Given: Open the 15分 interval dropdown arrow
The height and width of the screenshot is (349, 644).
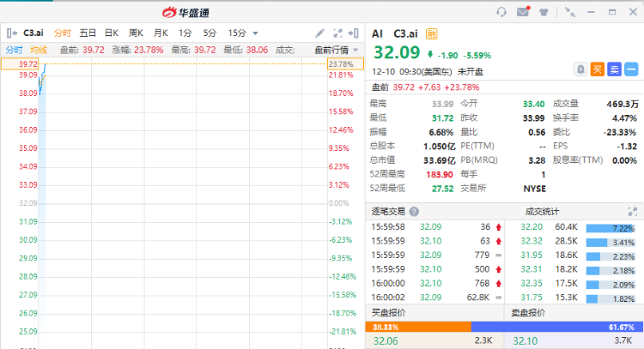Looking at the screenshot, I should [255, 33].
